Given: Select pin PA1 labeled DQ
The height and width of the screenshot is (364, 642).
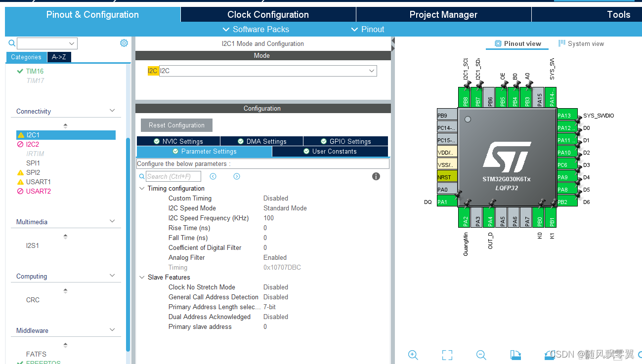Looking at the screenshot, I should 447,202.
